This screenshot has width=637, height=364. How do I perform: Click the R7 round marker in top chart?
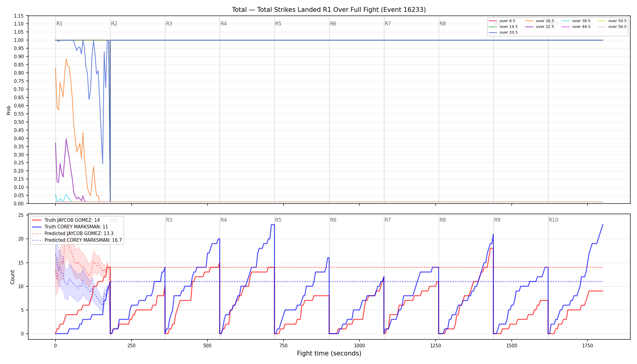388,24
